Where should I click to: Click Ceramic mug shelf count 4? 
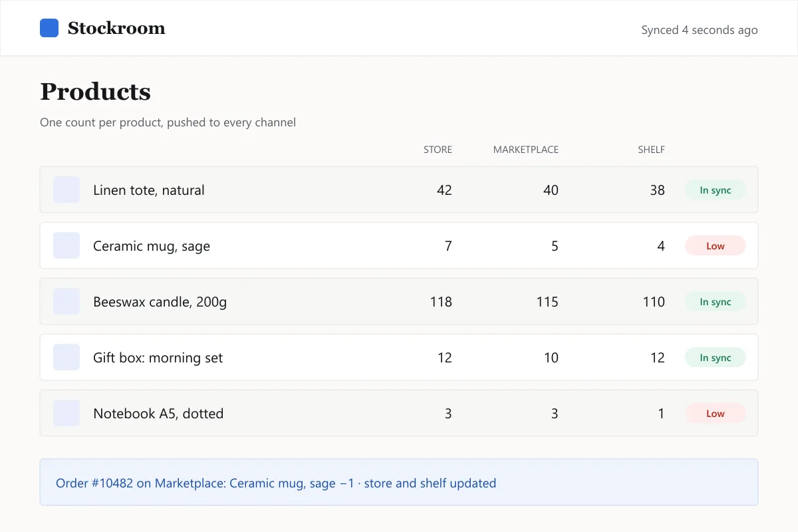[x=661, y=246]
